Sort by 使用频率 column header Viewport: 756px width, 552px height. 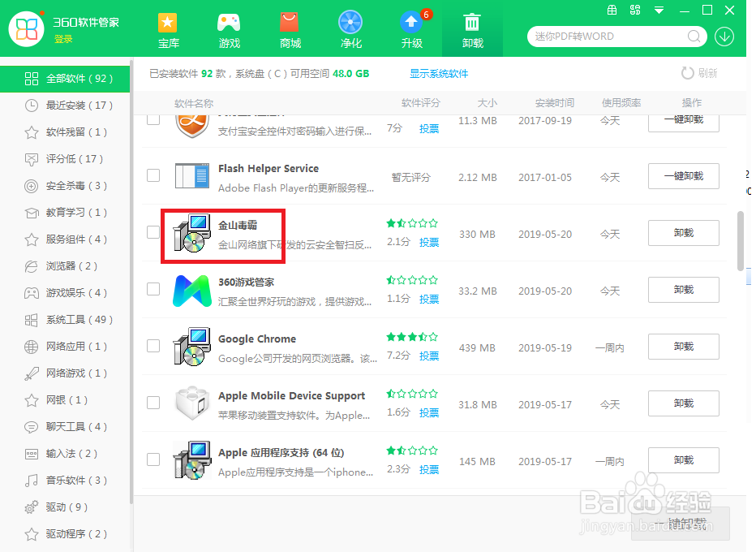point(621,103)
